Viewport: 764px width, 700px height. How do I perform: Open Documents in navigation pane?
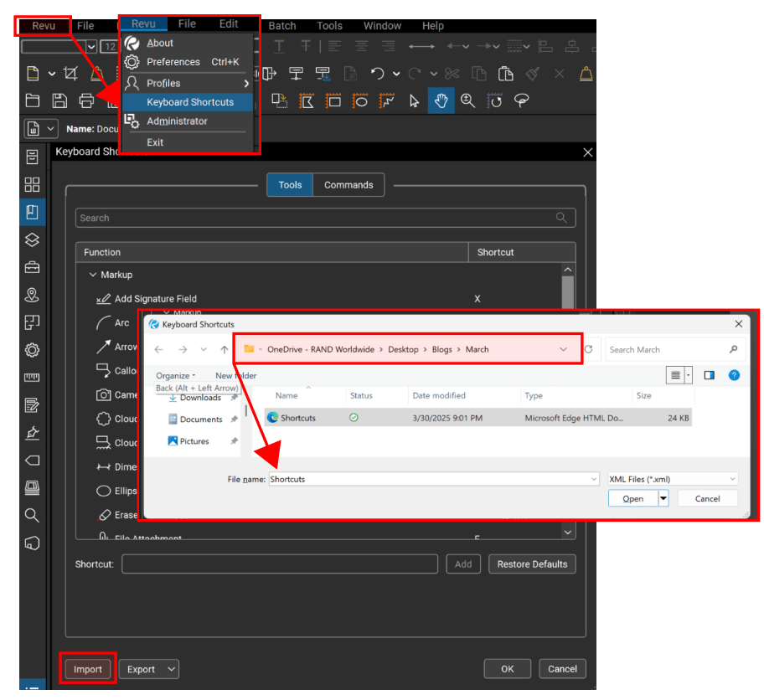pyautogui.click(x=201, y=419)
